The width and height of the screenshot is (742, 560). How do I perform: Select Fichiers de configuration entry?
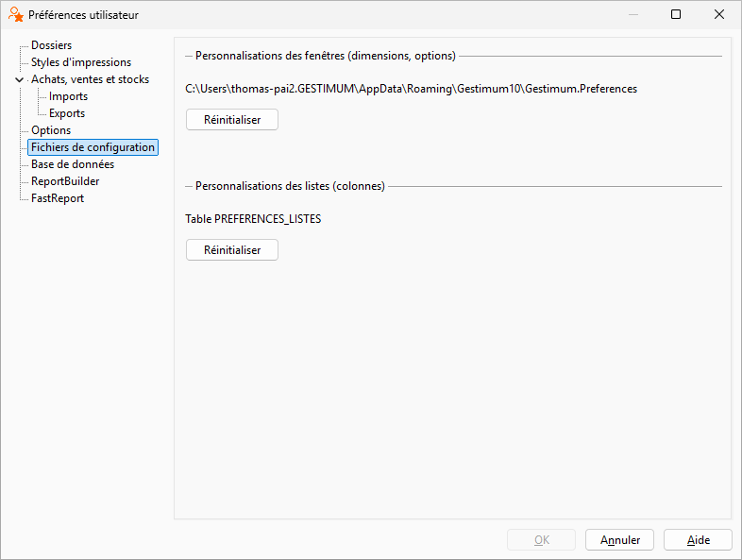(x=93, y=147)
